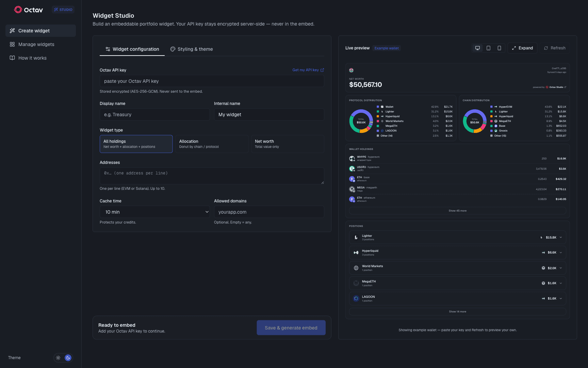Click the wallet avatar icon above Net Worth
Image resolution: width=588 pixels, height=368 pixels.
(x=352, y=70)
